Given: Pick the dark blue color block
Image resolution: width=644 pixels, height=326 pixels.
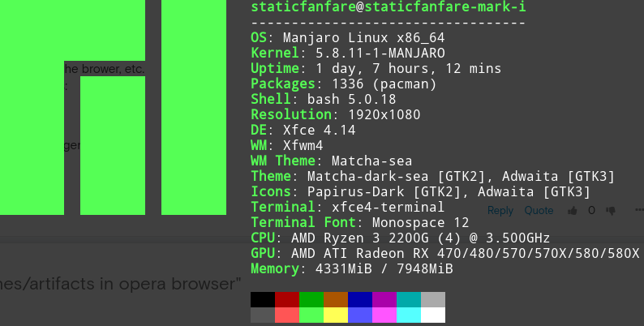Looking at the screenshot, I should [x=360, y=300].
